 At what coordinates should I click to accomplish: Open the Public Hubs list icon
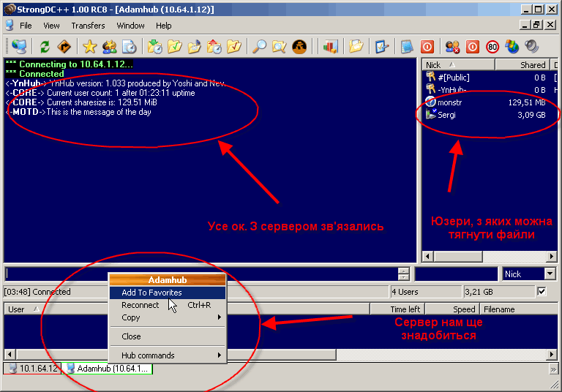pos(19,47)
